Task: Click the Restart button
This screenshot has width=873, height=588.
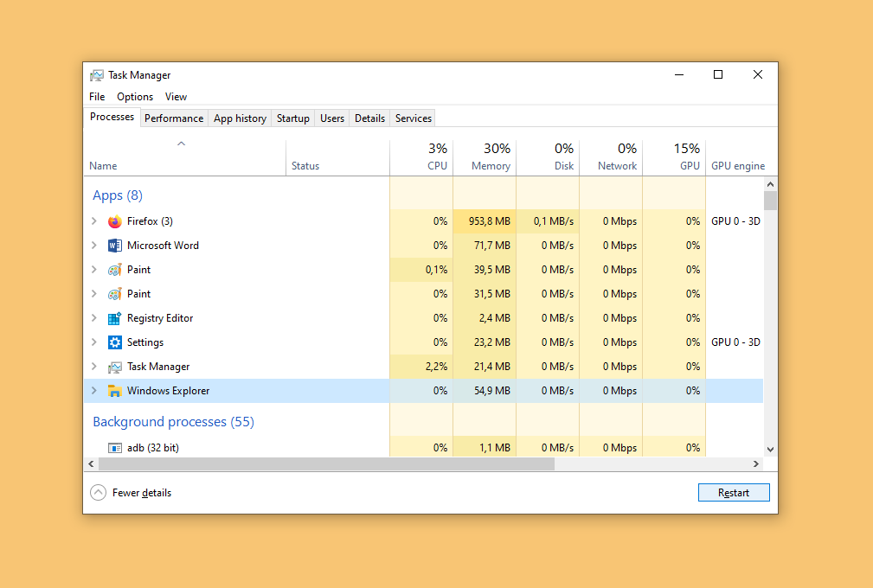Action: (734, 492)
